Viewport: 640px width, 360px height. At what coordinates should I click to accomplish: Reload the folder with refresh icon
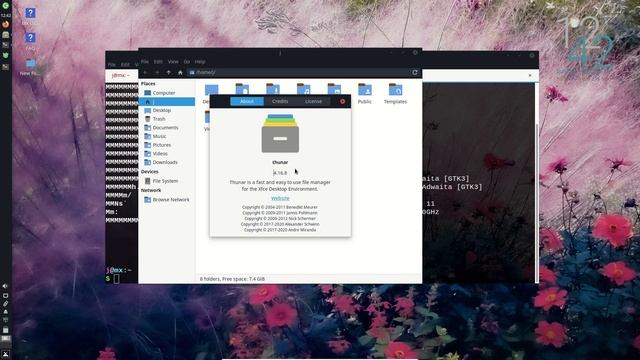tap(415, 72)
